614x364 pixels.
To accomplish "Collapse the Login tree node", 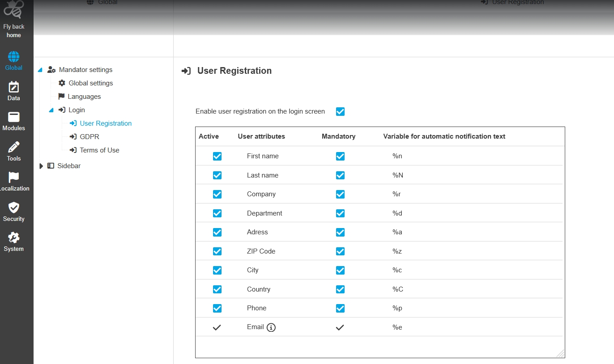I will (x=51, y=110).
